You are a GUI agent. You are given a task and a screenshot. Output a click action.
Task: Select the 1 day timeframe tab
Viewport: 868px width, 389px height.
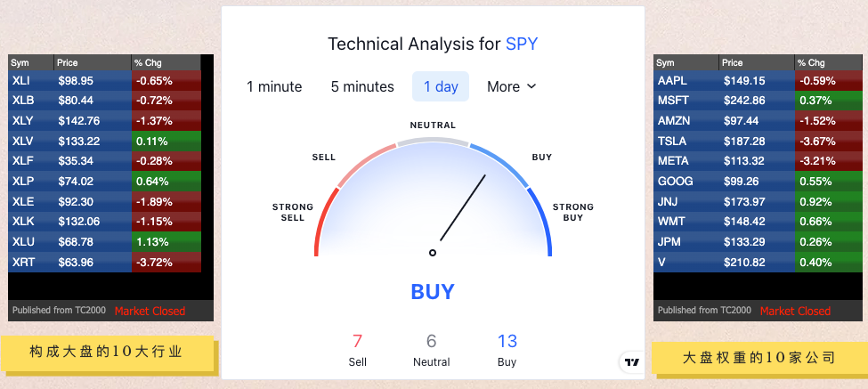point(441,87)
